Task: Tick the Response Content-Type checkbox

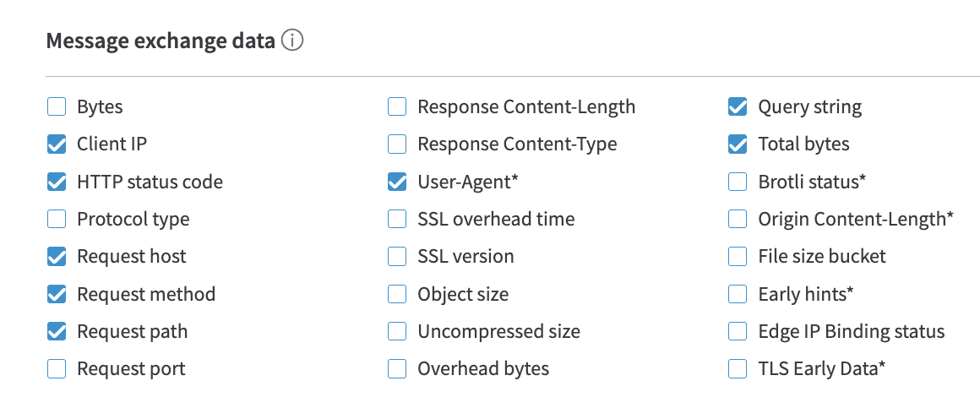Action: (x=397, y=144)
